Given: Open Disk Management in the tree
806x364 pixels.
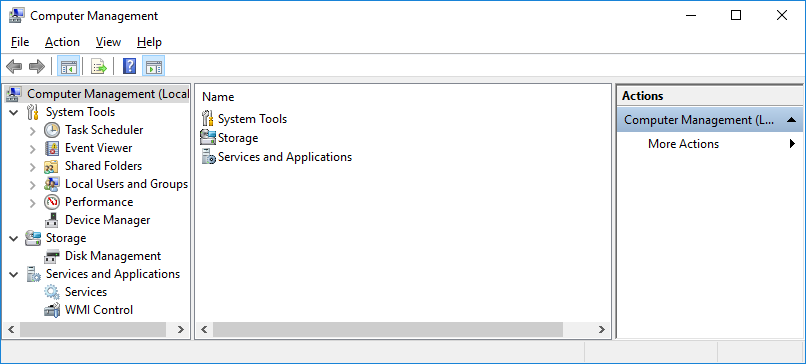Looking at the screenshot, I should 113,256.
